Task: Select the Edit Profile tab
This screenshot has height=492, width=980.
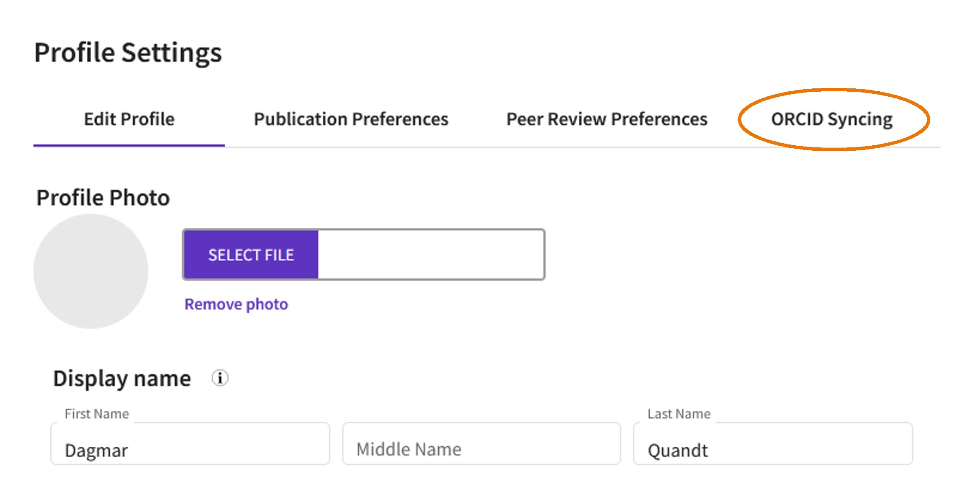Action: (x=129, y=119)
